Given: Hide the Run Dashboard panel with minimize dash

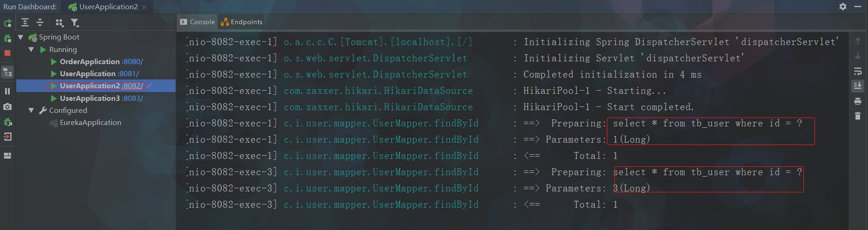Looking at the screenshot, I should tap(858, 7).
